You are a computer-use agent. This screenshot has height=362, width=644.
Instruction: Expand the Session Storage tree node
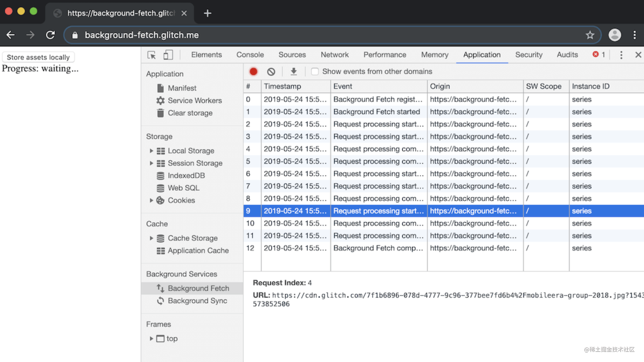tap(151, 163)
